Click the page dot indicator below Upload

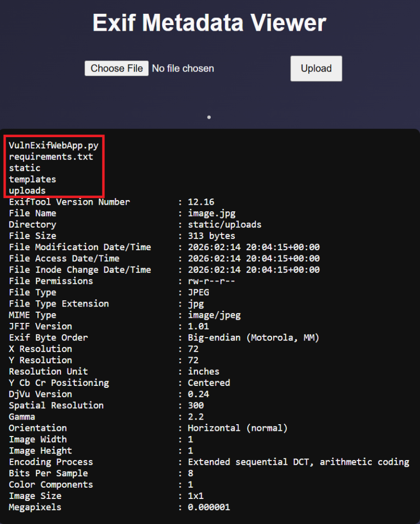[x=209, y=117]
